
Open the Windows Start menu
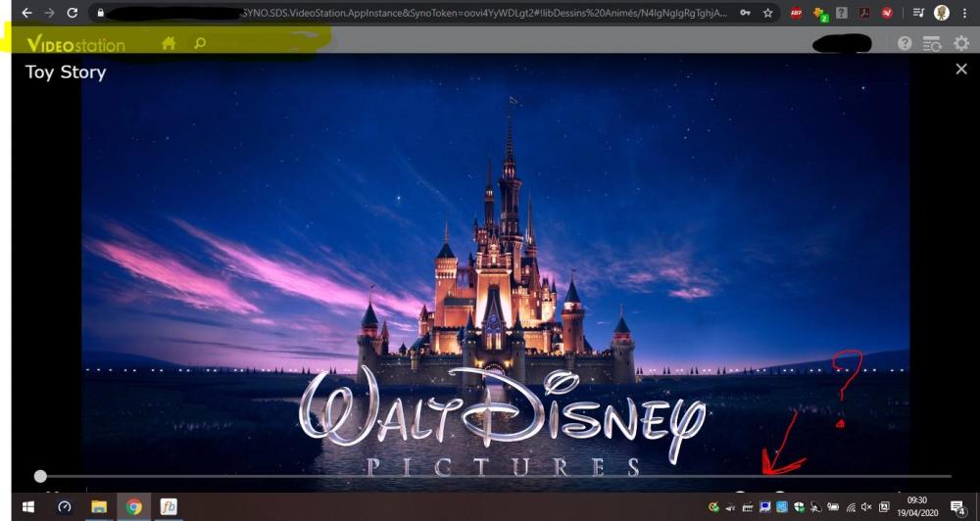[27, 507]
